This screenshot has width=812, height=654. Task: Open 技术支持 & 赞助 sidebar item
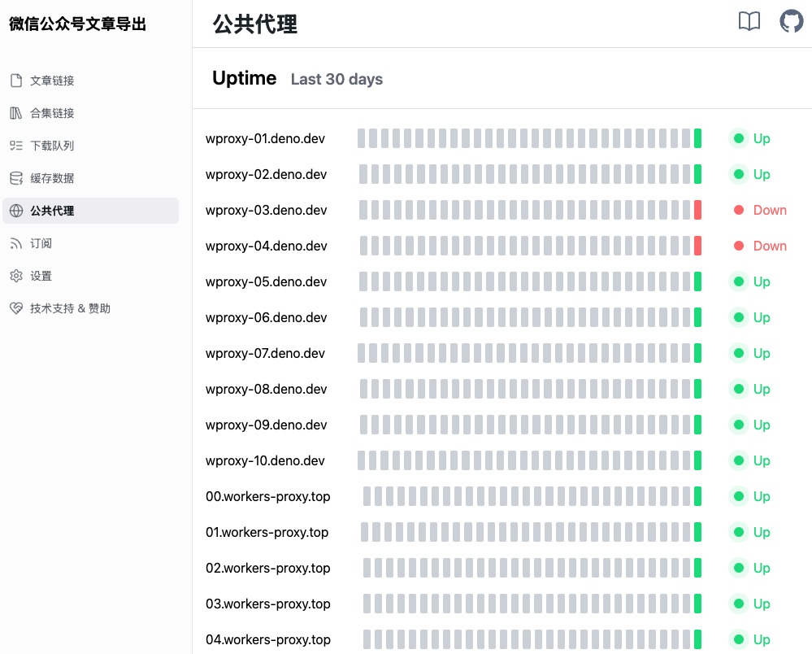(90, 308)
